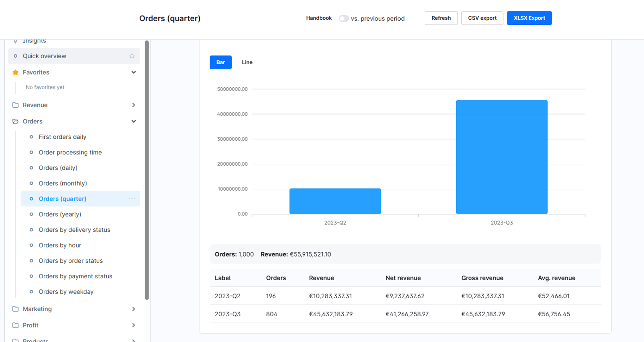Click the Revenue folder icon

coord(15,105)
